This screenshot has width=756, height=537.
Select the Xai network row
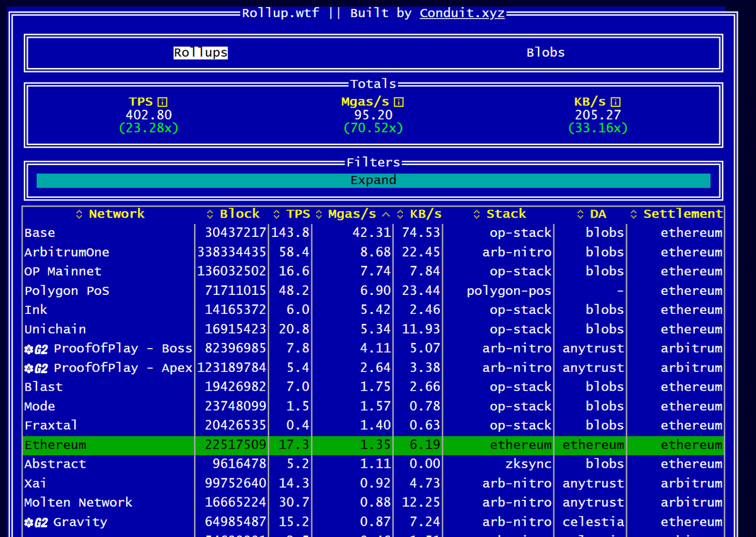(x=373, y=483)
